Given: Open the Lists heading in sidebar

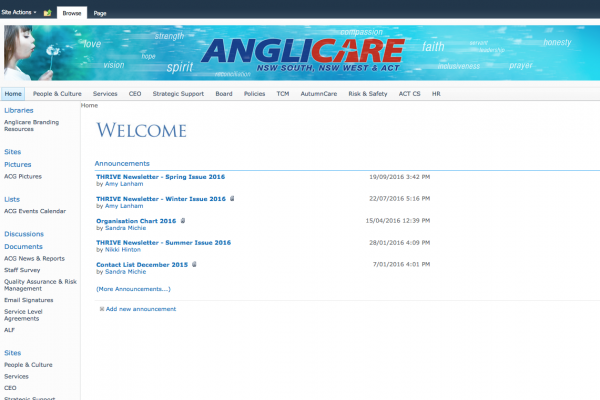Looking at the screenshot, I should [12, 199].
